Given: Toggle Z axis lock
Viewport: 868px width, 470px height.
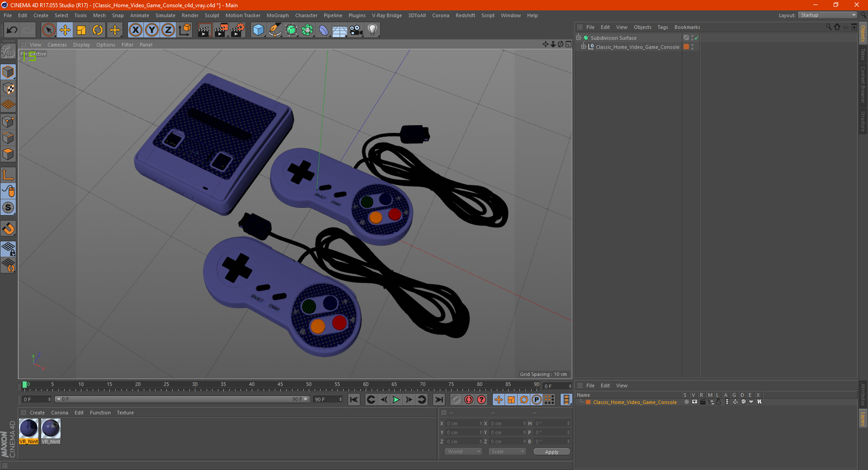Looking at the screenshot, I should pos(168,30).
